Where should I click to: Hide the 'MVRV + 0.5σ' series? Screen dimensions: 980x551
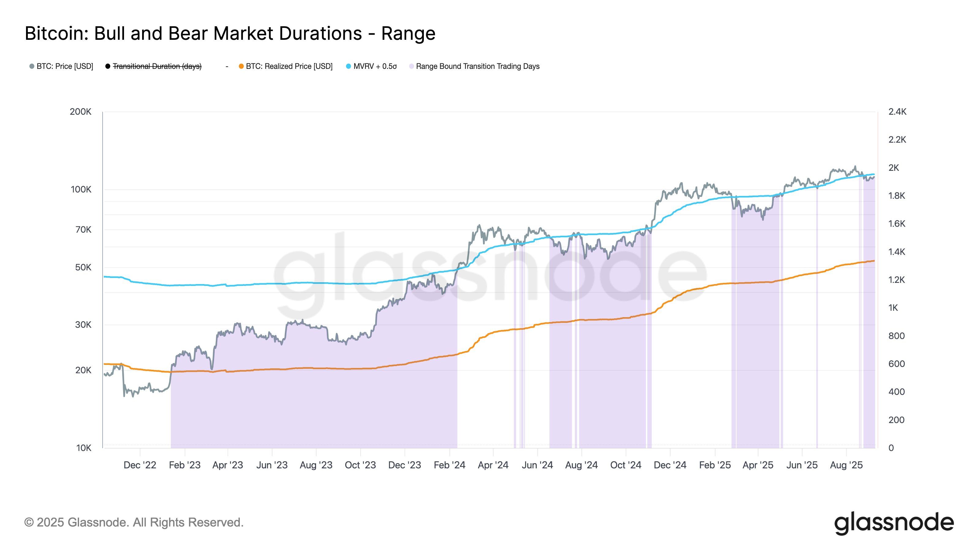click(x=375, y=66)
